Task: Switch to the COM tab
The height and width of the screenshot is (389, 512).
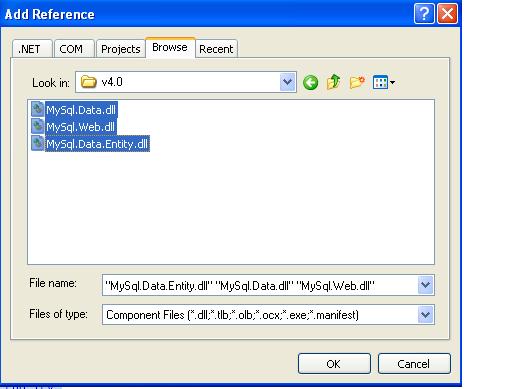Action: click(74, 49)
